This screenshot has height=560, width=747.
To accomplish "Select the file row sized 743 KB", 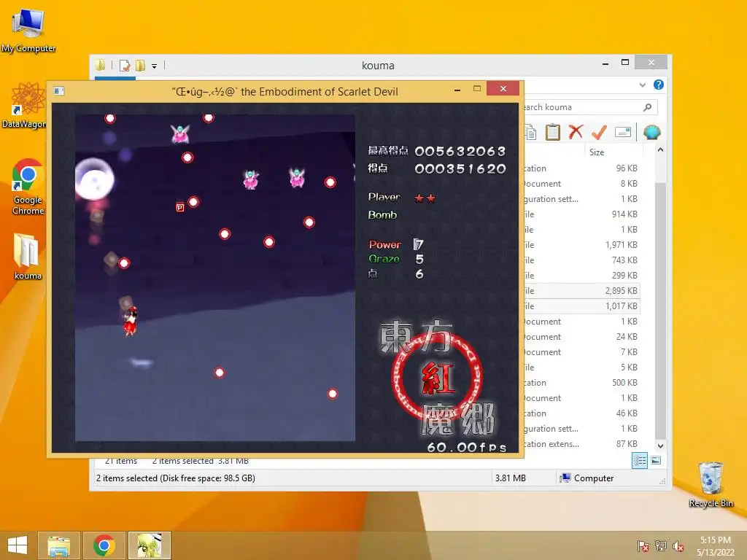I will [581, 260].
